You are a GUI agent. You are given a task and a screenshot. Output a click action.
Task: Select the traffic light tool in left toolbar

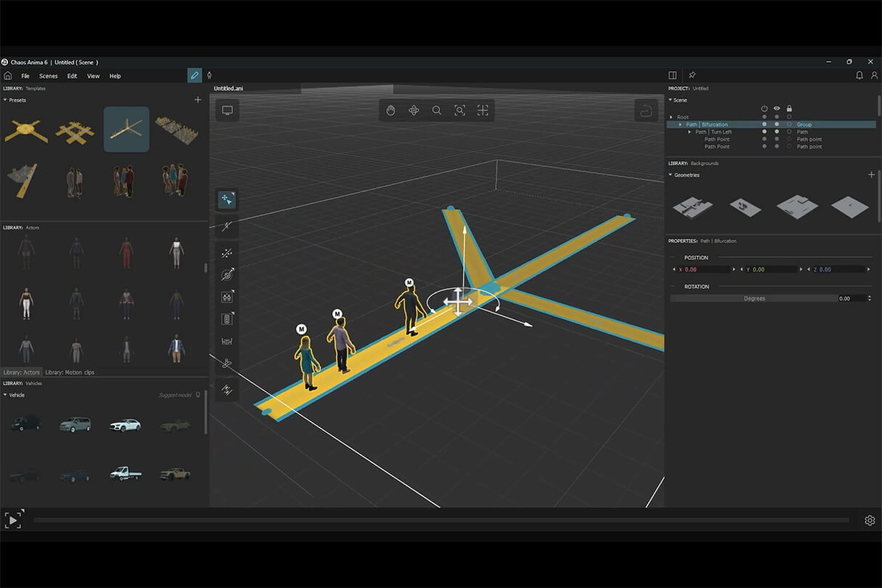click(x=227, y=319)
